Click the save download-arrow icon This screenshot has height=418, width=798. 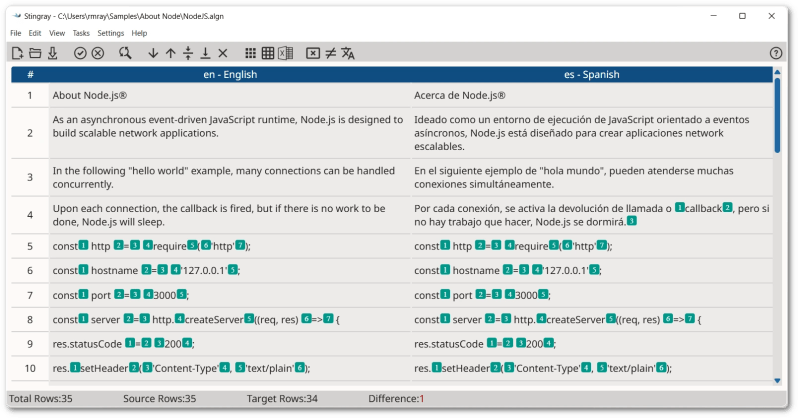(x=52, y=53)
